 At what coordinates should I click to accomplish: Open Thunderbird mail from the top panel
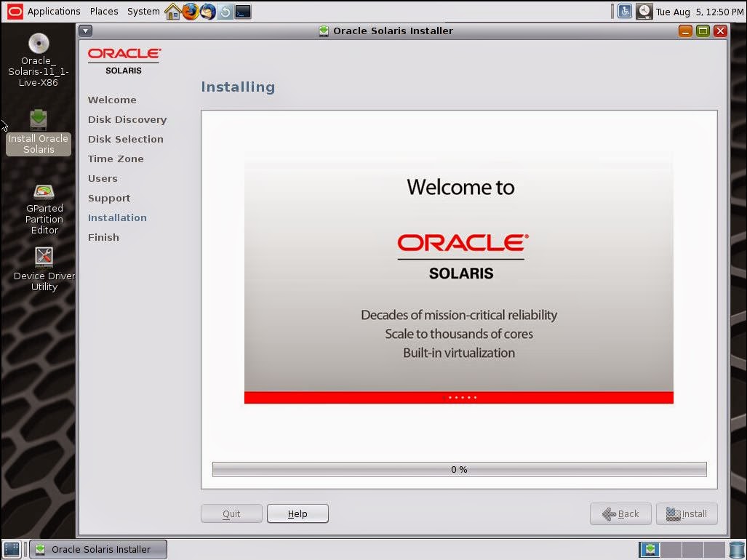207,11
